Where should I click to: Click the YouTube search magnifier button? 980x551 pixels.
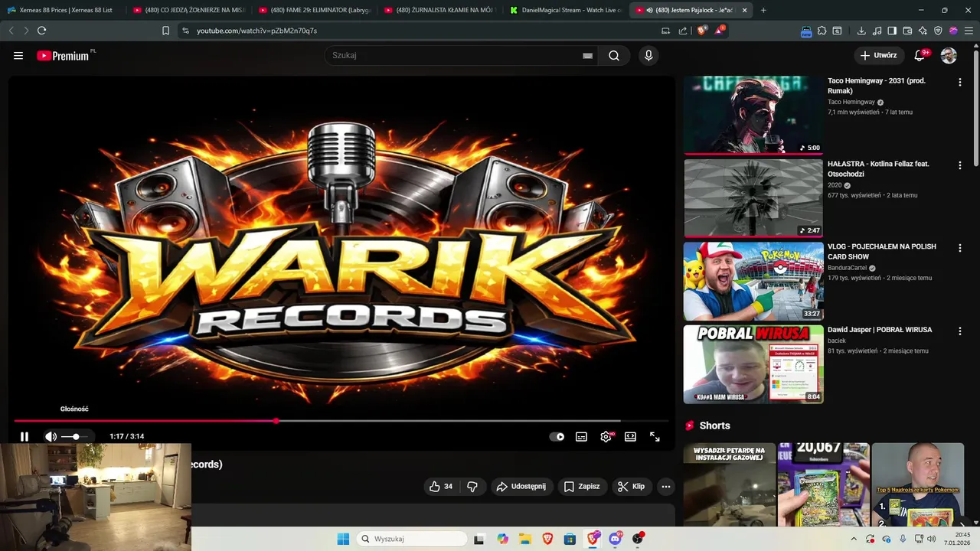614,55
